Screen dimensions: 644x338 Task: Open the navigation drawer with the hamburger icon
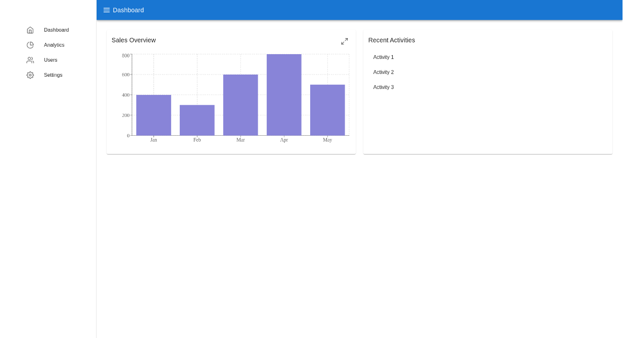[107, 10]
